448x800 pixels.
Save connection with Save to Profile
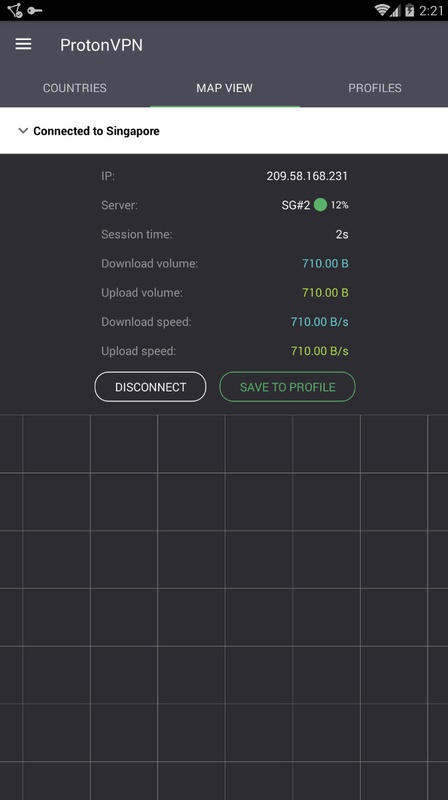click(x=287, y=387)
